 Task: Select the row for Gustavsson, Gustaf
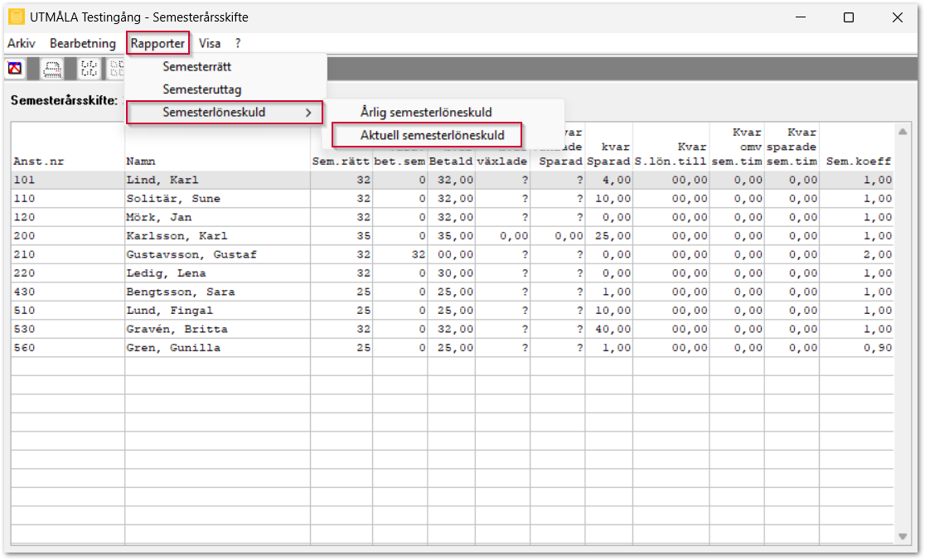[x=452, y=254]
